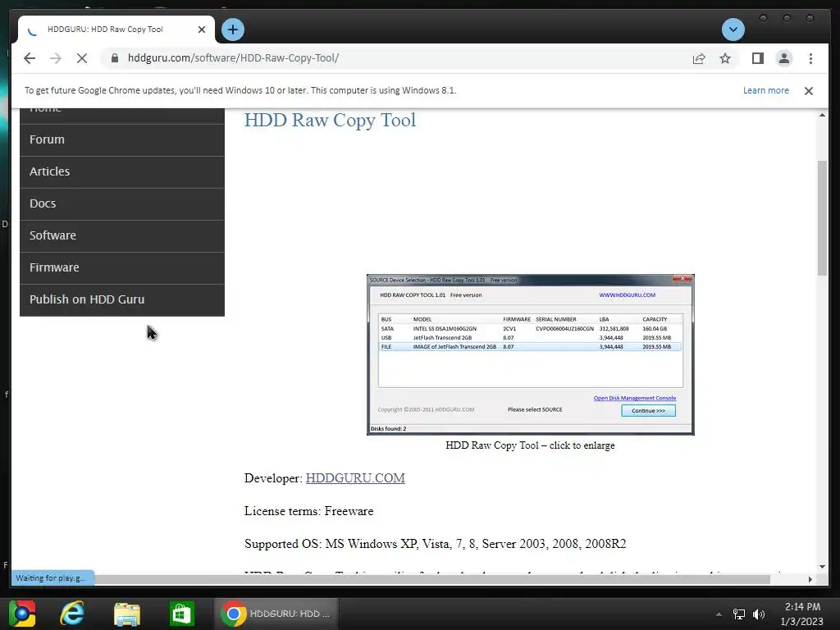
Task: Close the HDDGURU tab
Action: coord(202,30)
